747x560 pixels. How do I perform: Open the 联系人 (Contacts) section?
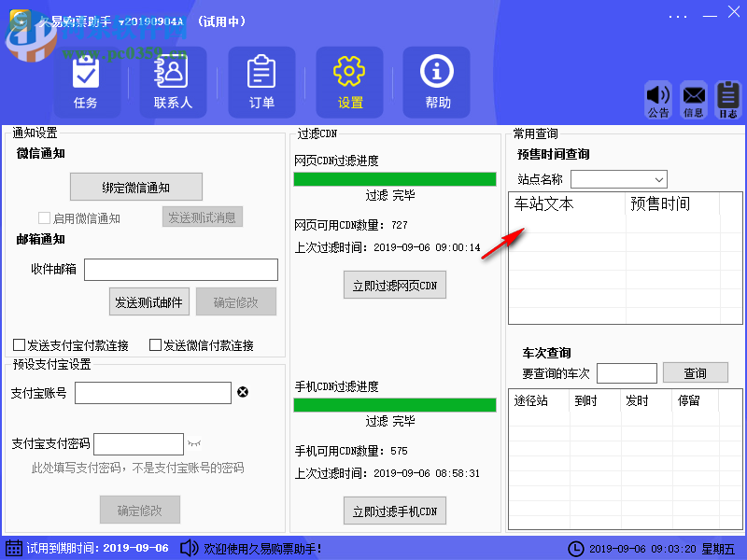173,82
